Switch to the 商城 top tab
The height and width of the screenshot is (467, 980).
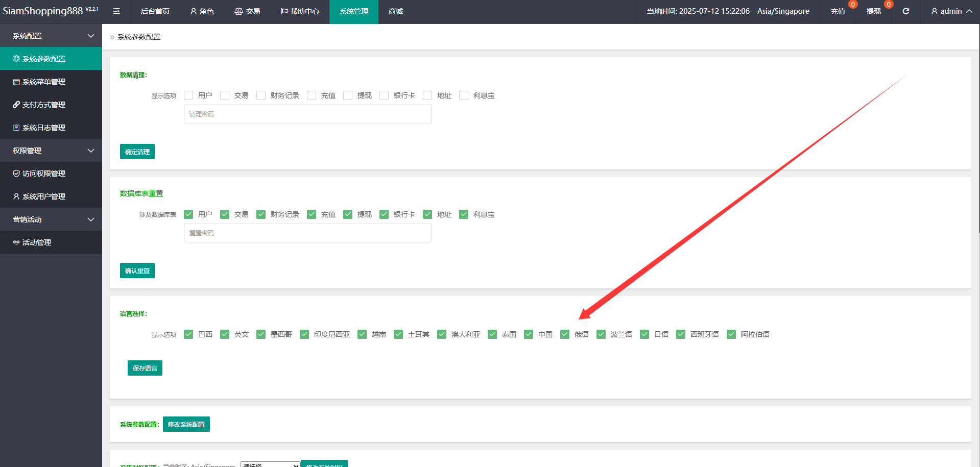pyautogui.click(x=396, y=11)
